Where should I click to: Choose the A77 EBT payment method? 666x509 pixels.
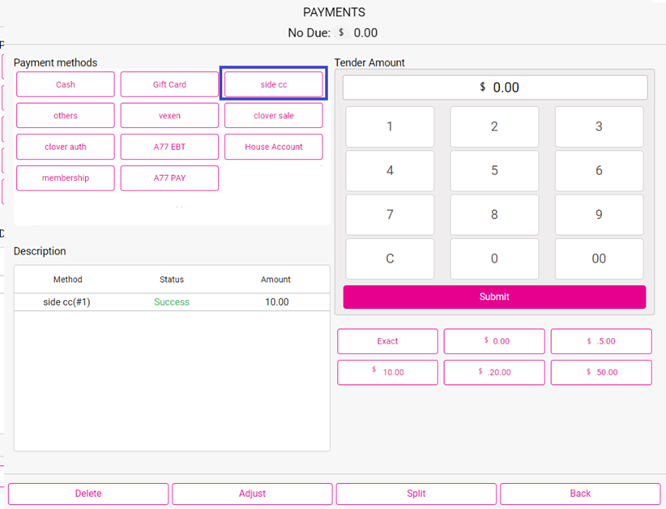[169, 147]
